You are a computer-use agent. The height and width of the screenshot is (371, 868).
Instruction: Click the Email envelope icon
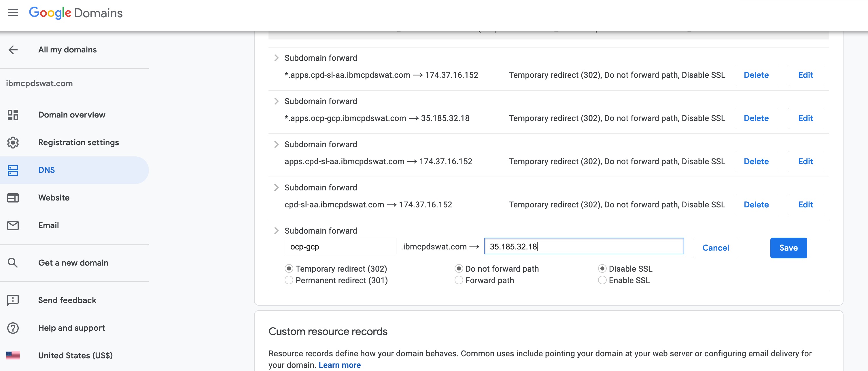click(x=13, y=226)
